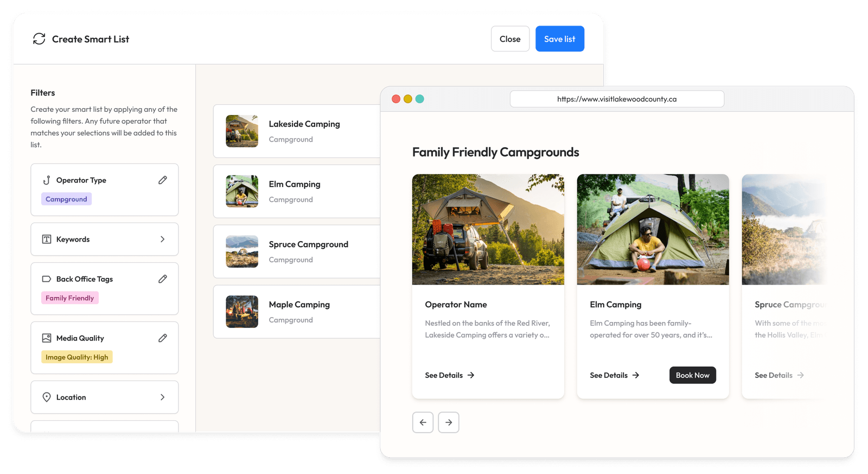868x474 pixels.
Task: Click the Media Quality image icon
Action: 47,338
